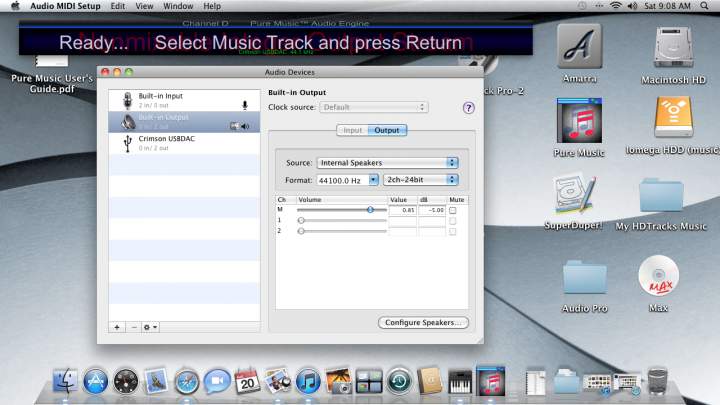The width and height of the screenshot is (720, 405).
Task: Launch App Store from the dock
Action: click(x=96, y=381)
